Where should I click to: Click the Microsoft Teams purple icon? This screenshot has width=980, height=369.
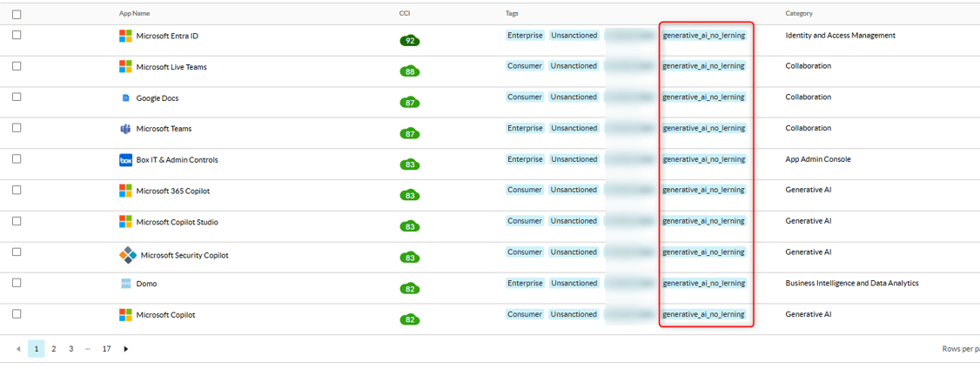(125, 129)
